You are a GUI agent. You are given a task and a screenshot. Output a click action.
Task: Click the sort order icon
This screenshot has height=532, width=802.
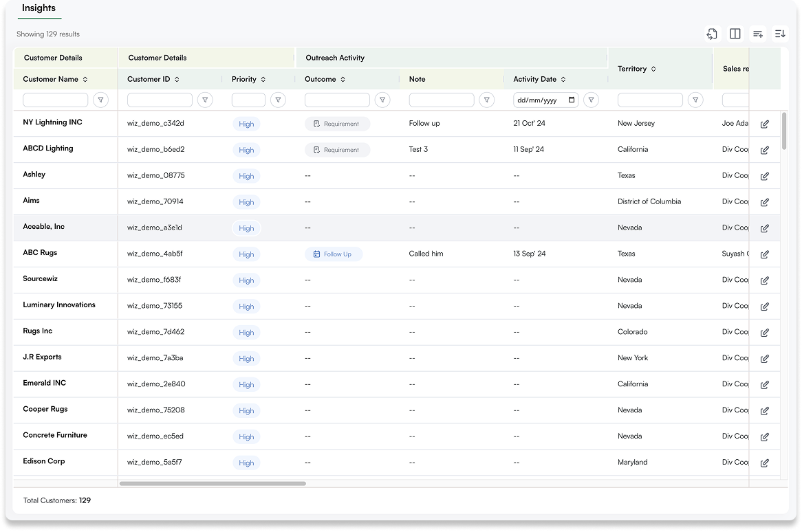[779, 34]
